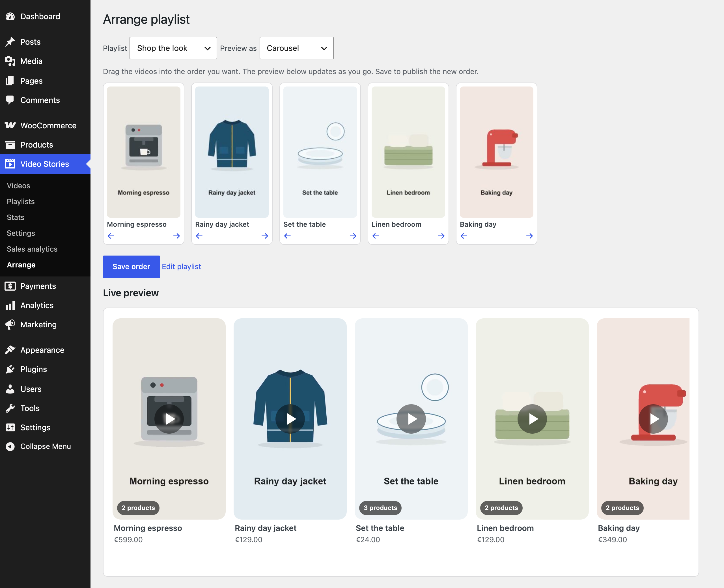Play Set the table preview video
This screenshot has height=588, width=724.
tap(411, 419)
